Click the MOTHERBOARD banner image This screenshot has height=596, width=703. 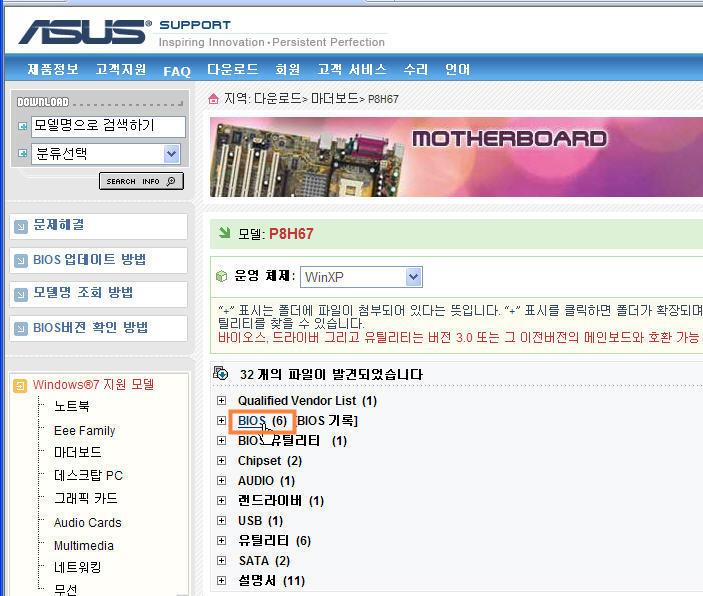pyautogui.click(x=456, y=157)
